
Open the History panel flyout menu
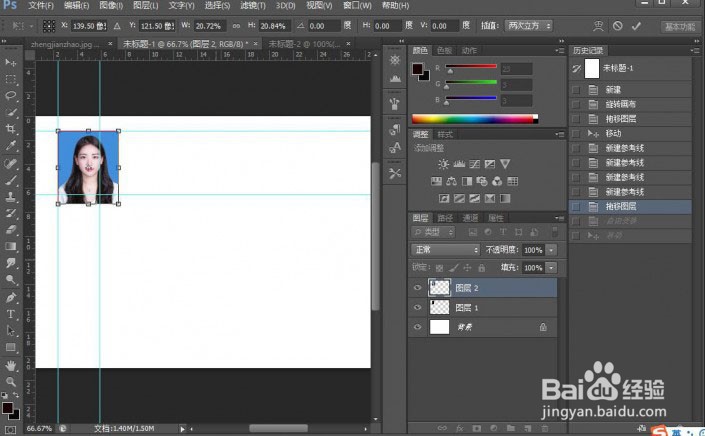pos(696,50)
